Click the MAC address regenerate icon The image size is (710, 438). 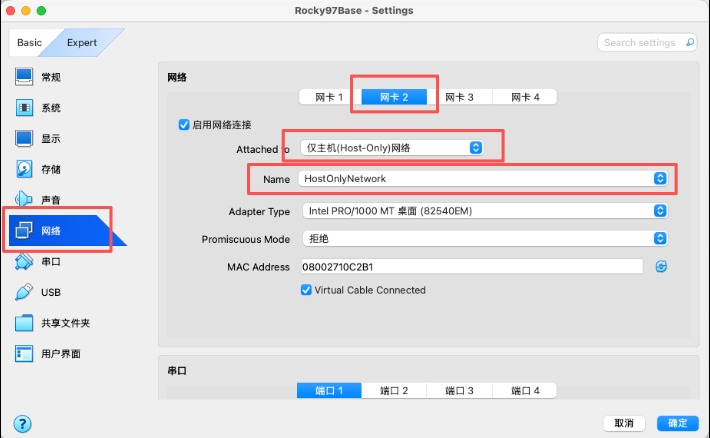tap(660, 266)
